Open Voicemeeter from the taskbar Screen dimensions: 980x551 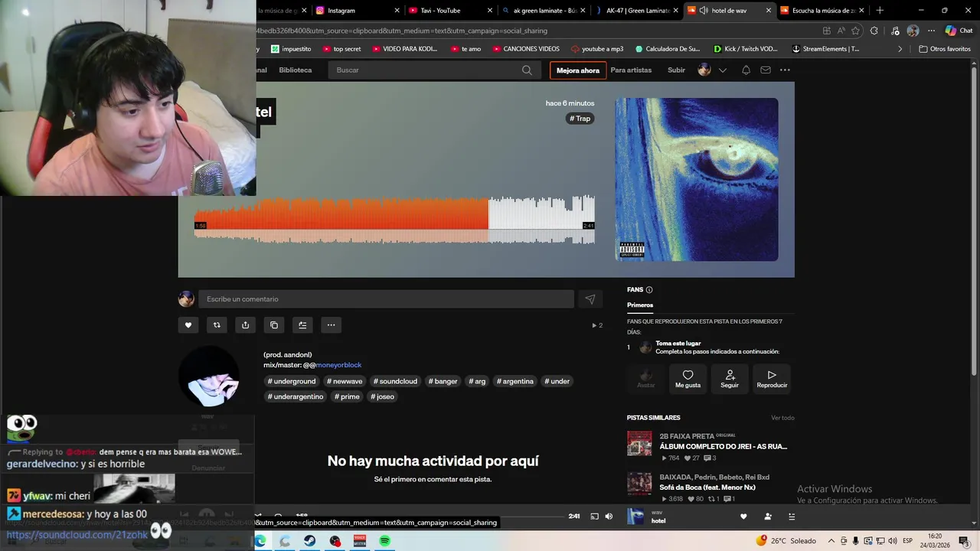click(360, 541)
